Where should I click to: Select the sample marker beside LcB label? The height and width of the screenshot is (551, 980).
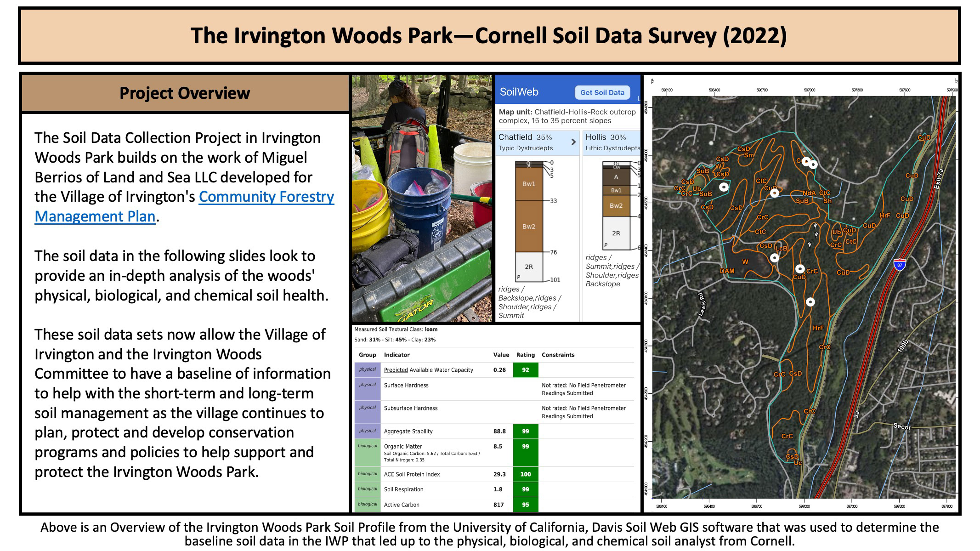click(x=775, y=258)
